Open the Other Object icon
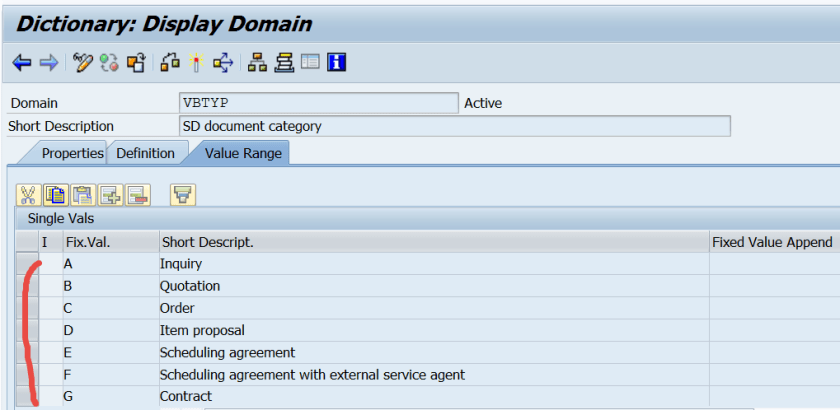Viewport: 840px width, 410px height. pyautogui.click(x=135, y=63)
